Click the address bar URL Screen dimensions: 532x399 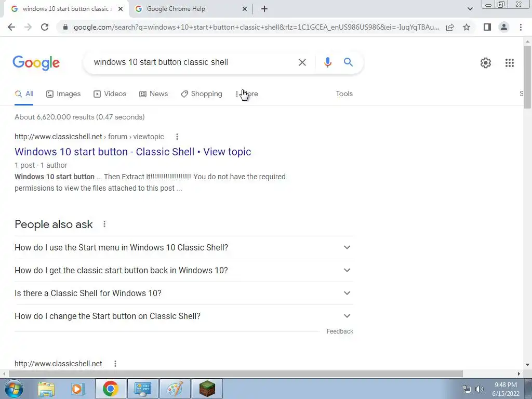pos(256,27)
